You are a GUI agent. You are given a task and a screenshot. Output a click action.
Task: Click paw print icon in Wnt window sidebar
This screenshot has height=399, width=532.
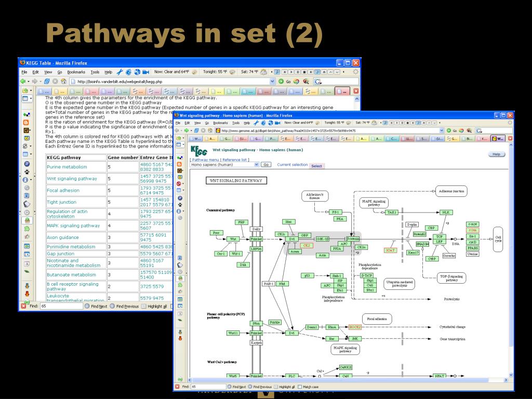180,205
